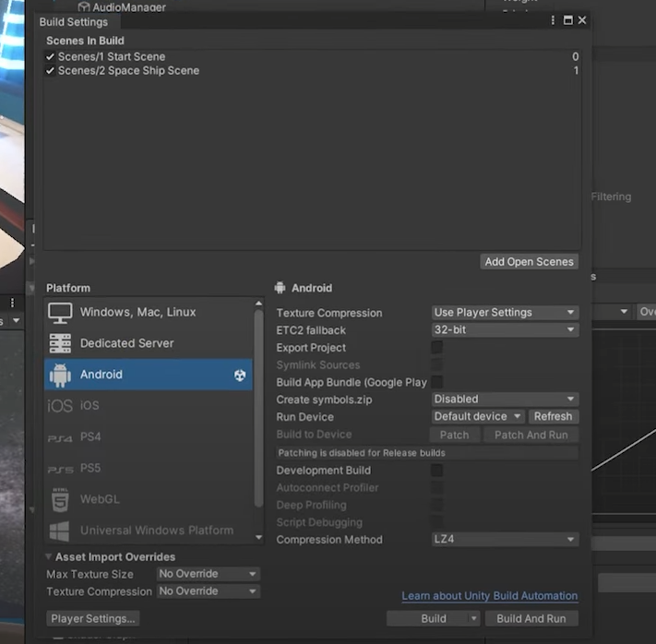Enable the Export Project checkbox
Viewport: 656px width, 644px height.
point(436,347)
